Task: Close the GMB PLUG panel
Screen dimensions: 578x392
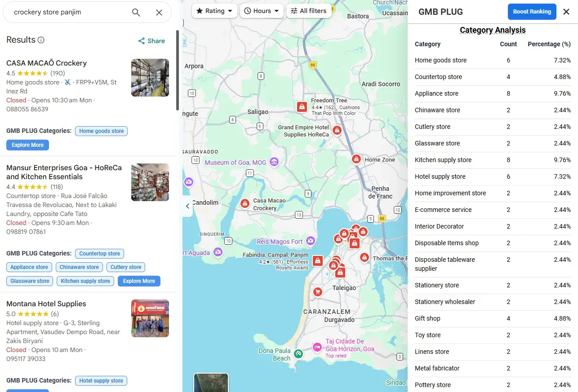Action: [x=566, y=12]
